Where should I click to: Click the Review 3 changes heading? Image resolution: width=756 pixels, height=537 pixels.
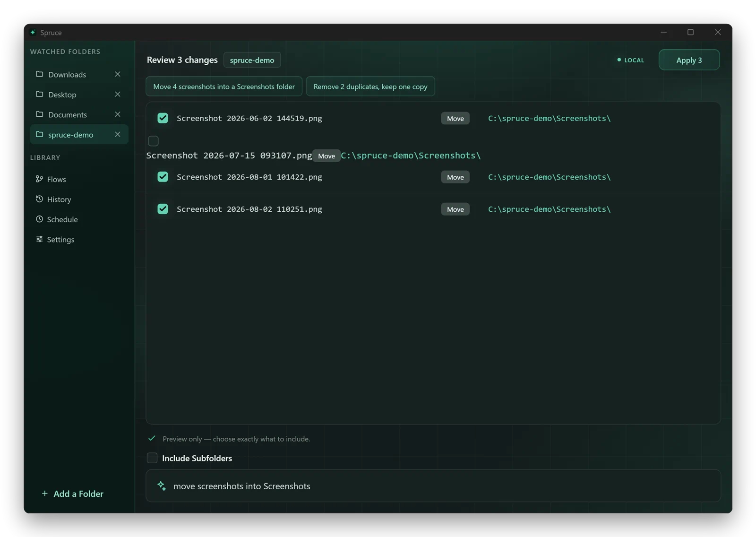(x=182, y=60)
